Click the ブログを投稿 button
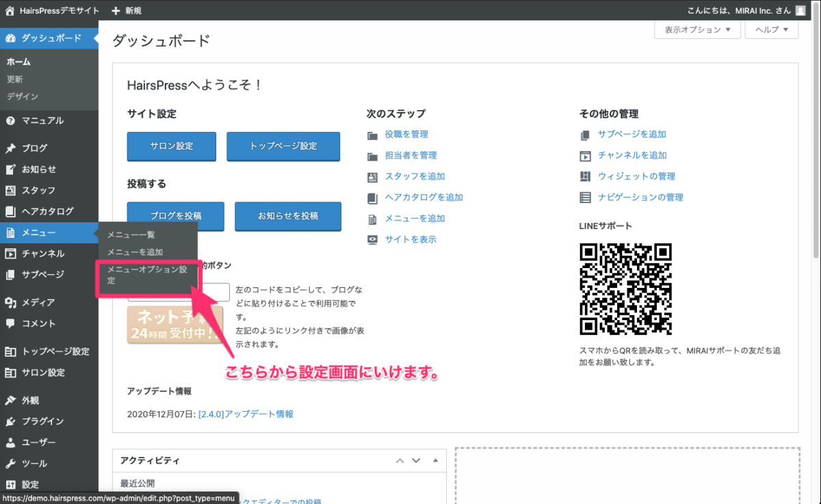 tap(176, 216)
